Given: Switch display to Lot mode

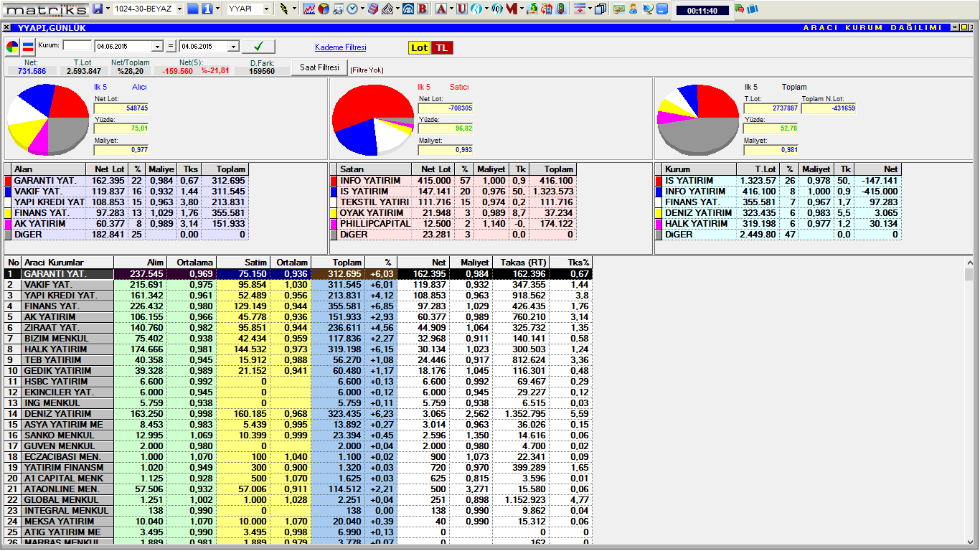Looking at the screenshot, I should click(x=419, y=47).
